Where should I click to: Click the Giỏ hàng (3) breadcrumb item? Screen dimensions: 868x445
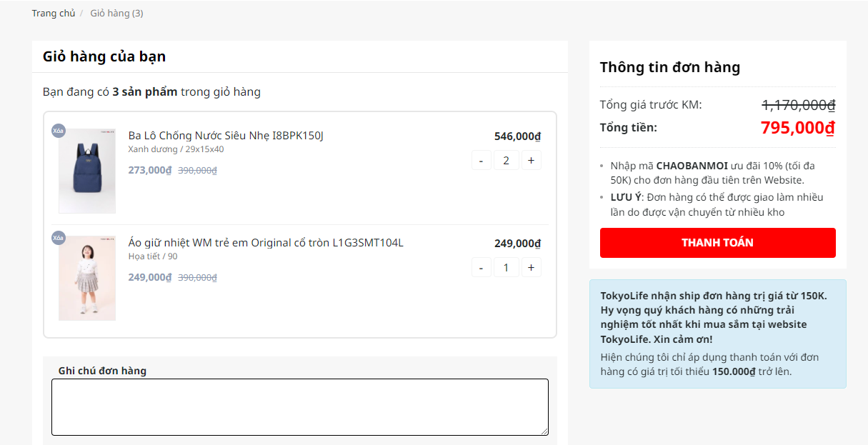[x=116, y=14]
